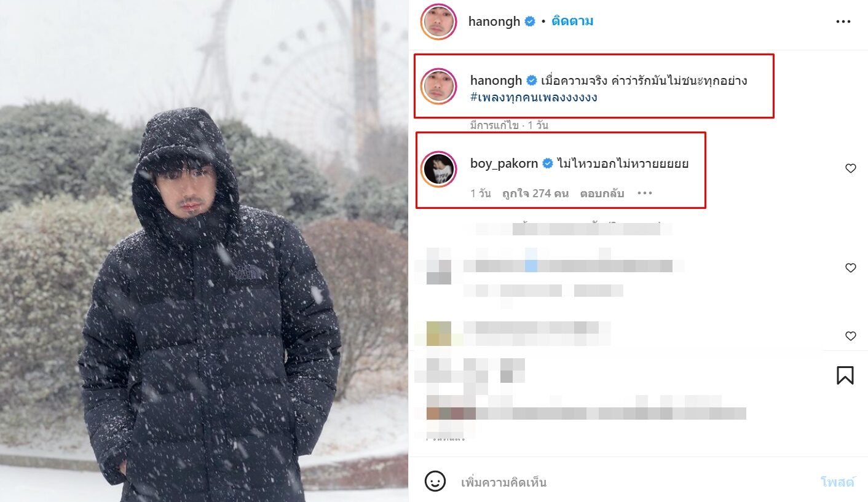Viewport: 868px width, 502px height.
Task: Click the 1 วัน timestamp on boy_pakorn's comment
Action: pyautogui.click(x=481, y=194)
